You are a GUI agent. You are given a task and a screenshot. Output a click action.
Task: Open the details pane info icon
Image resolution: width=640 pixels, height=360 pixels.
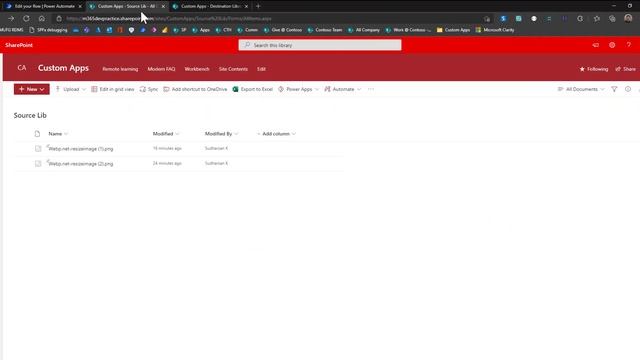[x=628, y=89]
